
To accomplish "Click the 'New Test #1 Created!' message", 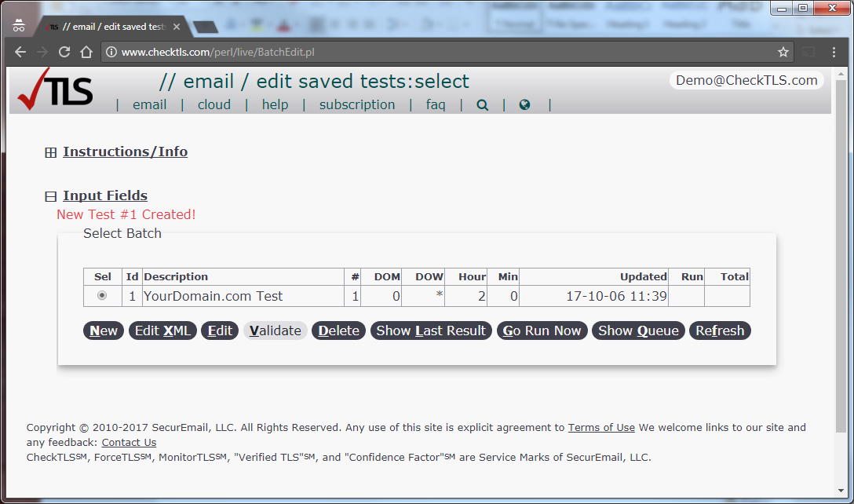I will 126,214.
